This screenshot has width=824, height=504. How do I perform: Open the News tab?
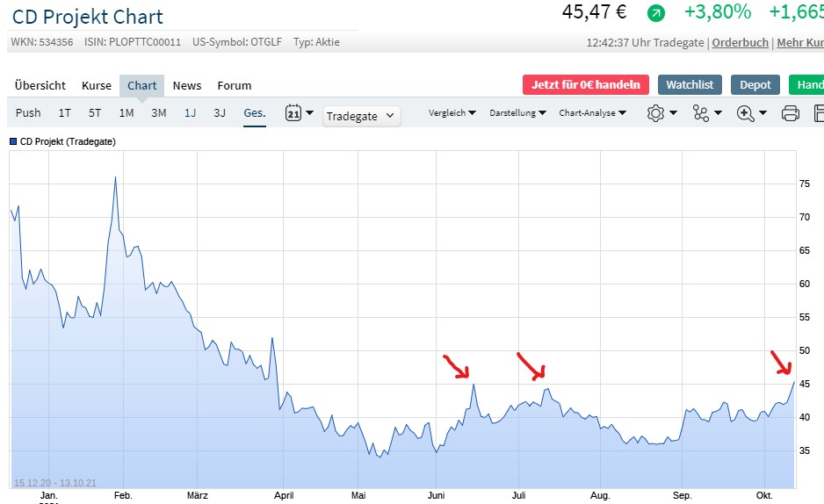tap(187, 85)
